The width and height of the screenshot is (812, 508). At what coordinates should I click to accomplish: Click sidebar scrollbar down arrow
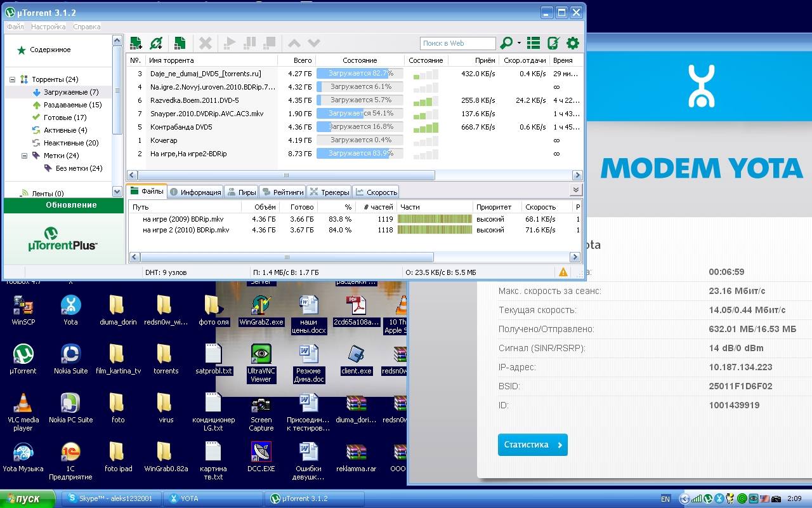[x=117, y=191]
